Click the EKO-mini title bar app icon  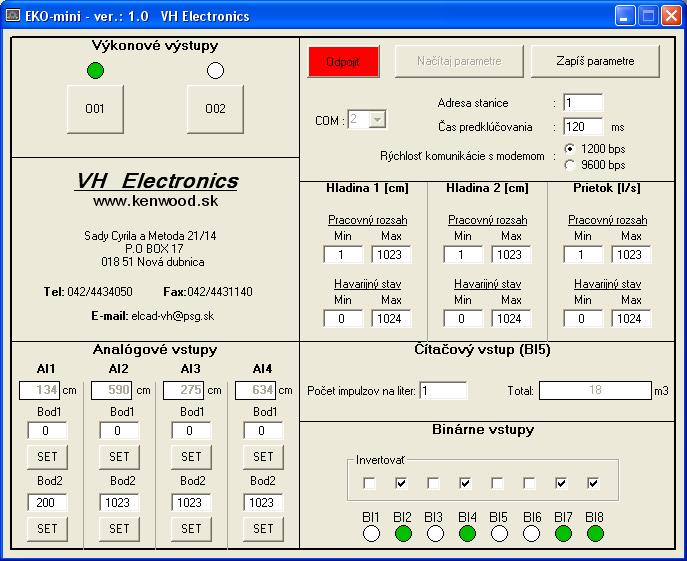click(12, 16)
